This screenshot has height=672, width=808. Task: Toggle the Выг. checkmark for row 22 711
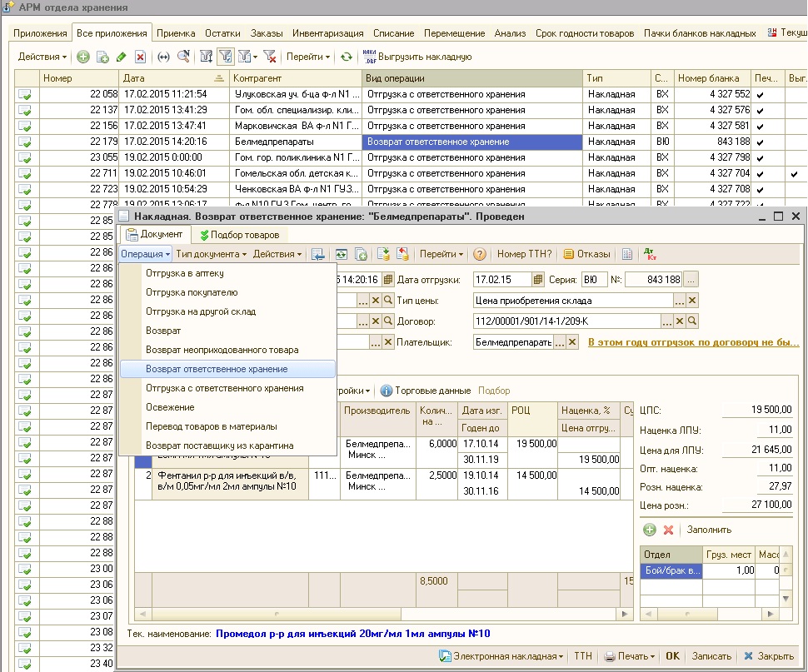[794, 173]
